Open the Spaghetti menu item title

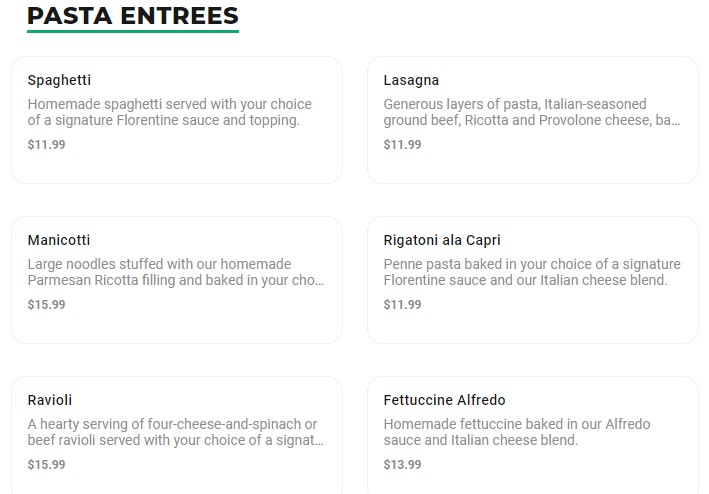pos(59,80)
